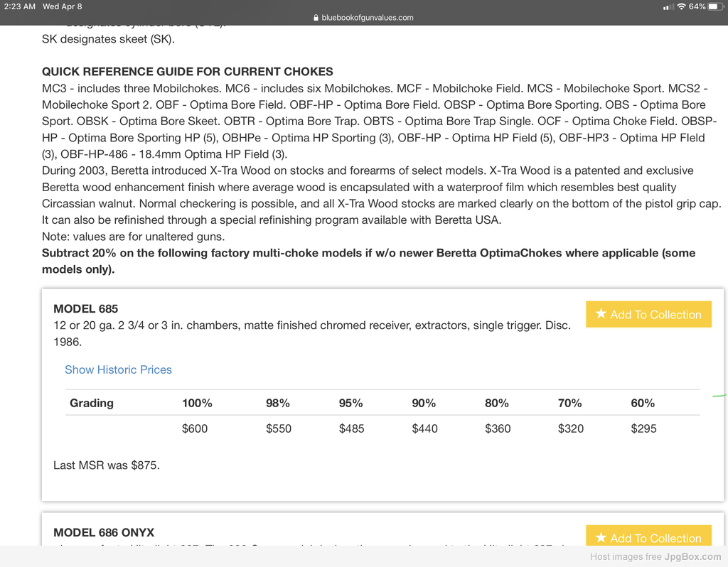Tap the lock icon in address bar
The width and height of the screenshot is (728, 567).
(x=316, y=18)
